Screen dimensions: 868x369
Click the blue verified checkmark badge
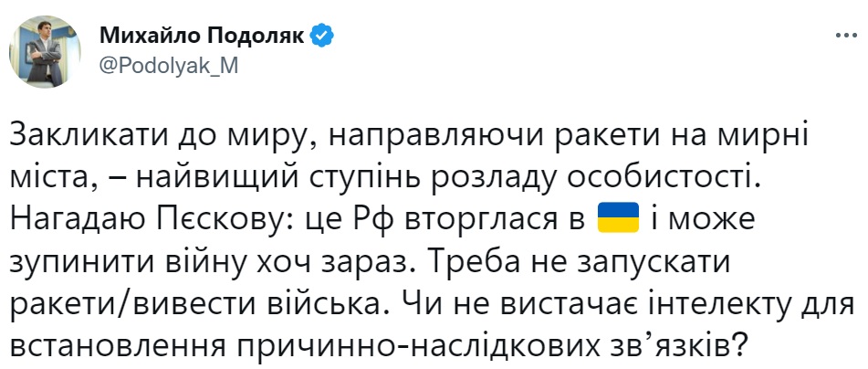click(x=323, y=37)
